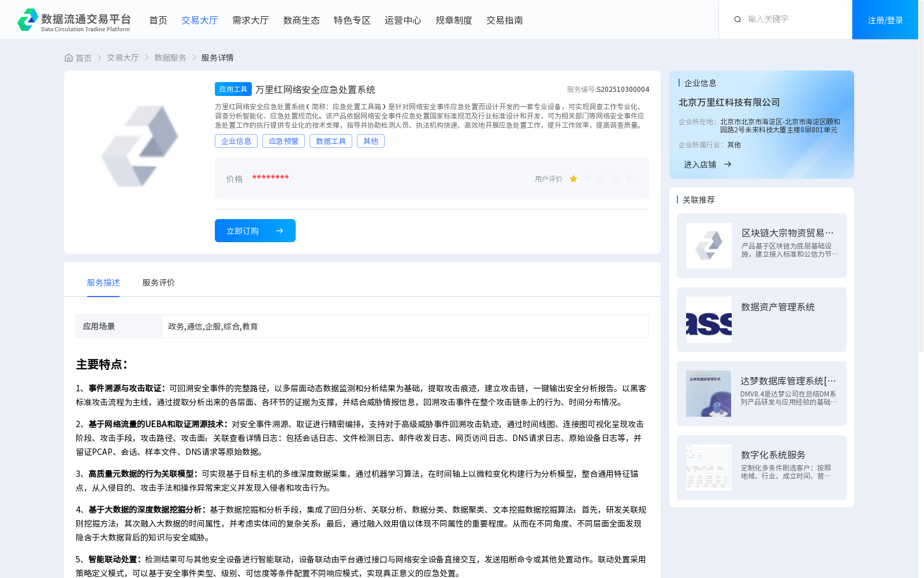Open 区块链大宗物资贸易 title link

point(788,233)
